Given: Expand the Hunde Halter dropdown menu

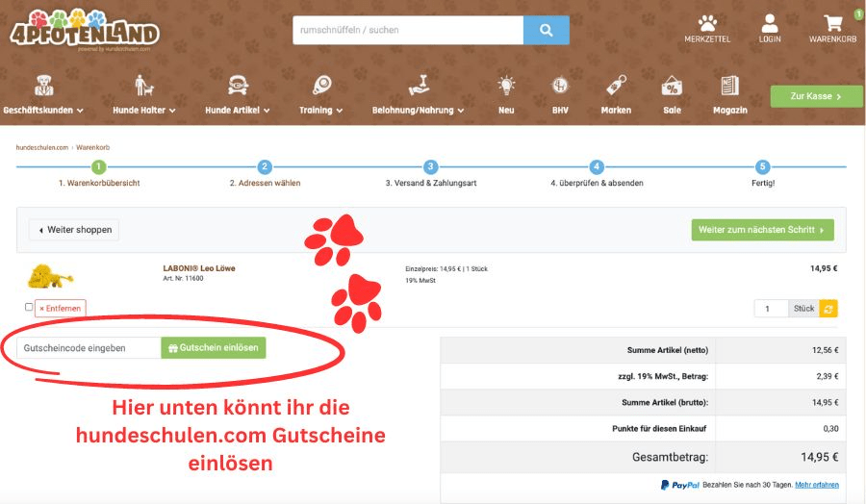Looking at the screenshot, I should (x=144, y=110).
